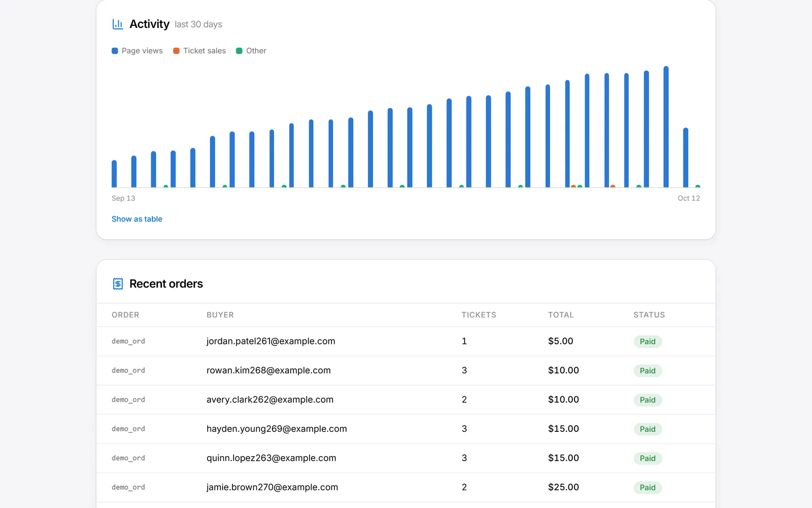Click buyer rowan.kim268@example.com
Viewport: 812px width, 508px height.
click(x=268, y=370)
